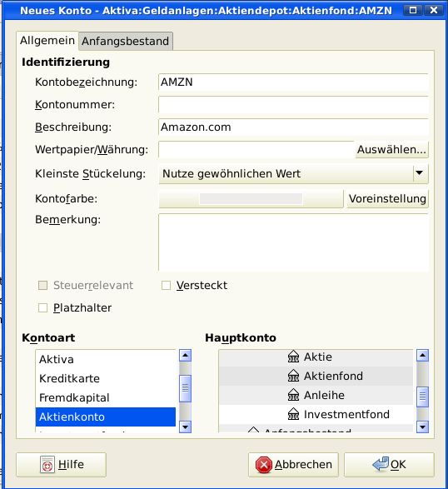Image resolution: width=448 pixels, height=489 pixels.
Task: Open the Kontofarbe color picker
Action: (x=251, y=198)
